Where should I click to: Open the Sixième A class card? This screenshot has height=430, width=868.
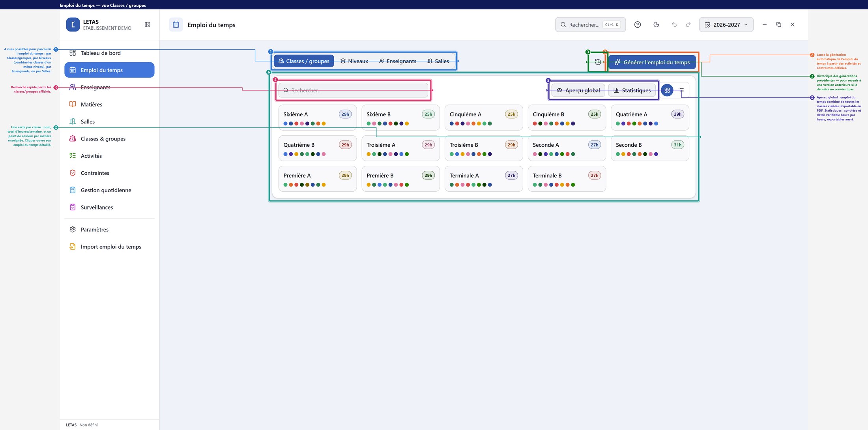click(x=318, y=118)
